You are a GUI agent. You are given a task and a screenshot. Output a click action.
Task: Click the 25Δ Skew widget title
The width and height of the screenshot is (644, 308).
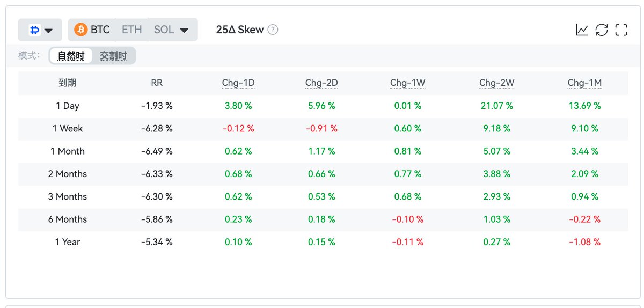(240, 30)
